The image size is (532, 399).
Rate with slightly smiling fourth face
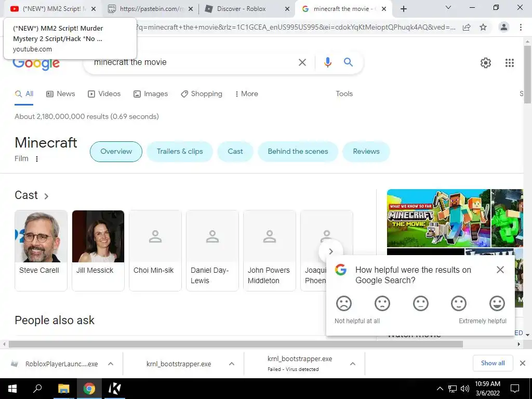(x=459, y=303)
